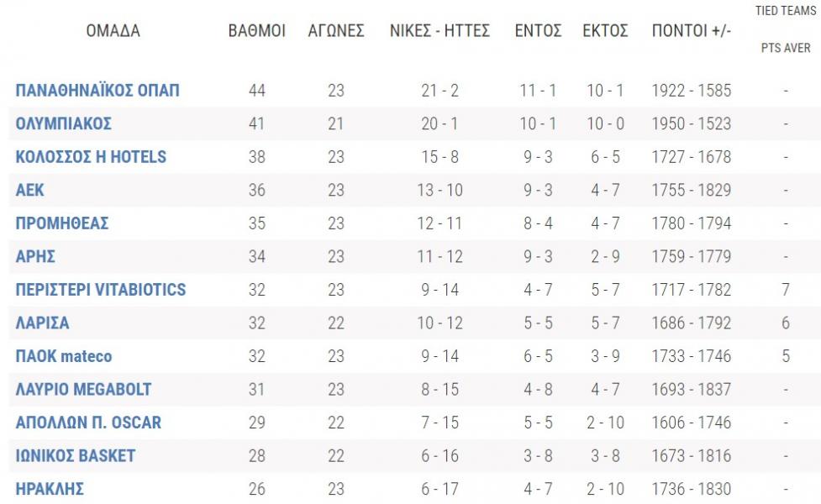Select the ΛΑΡΙΣΑ team link
821x504 pixels.
(x=42, y=323)
